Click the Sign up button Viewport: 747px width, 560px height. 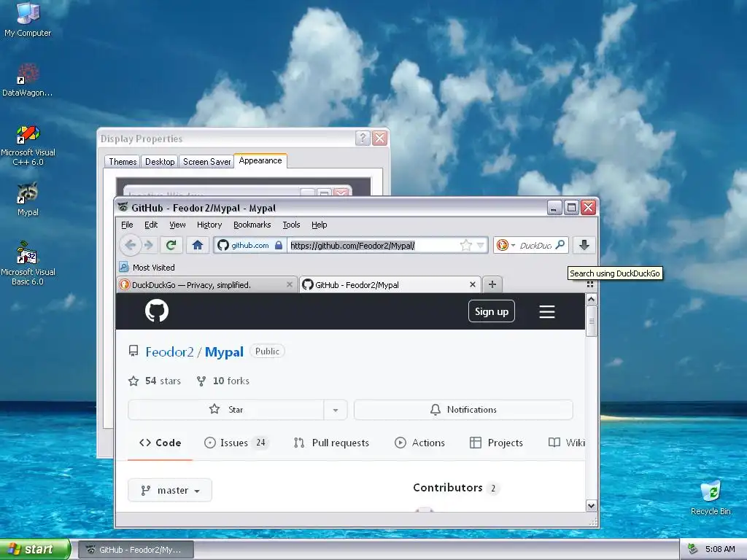click(492, 311)
